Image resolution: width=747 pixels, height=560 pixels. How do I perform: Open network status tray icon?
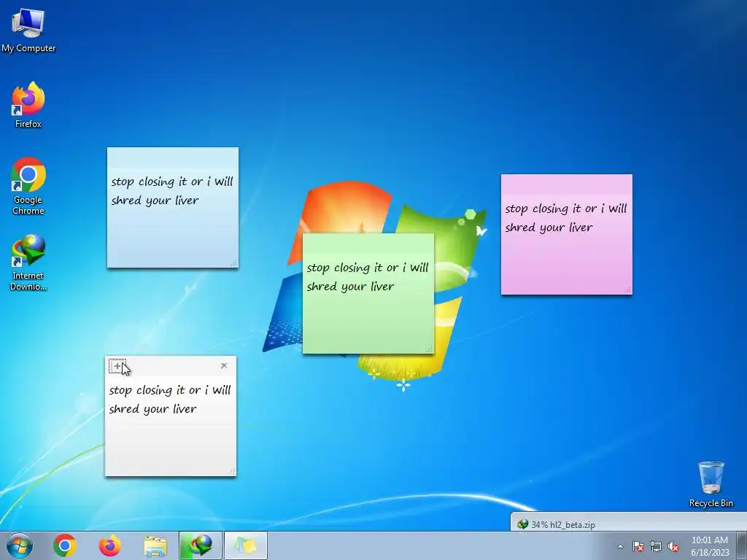tap(656, 547)
